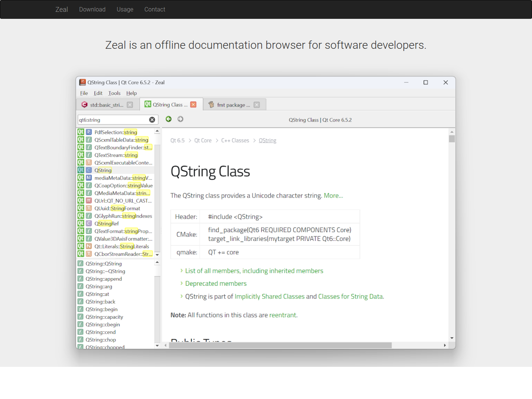Follow the Classes for String Data link
The image size is (532, 399).
[351, 296]
